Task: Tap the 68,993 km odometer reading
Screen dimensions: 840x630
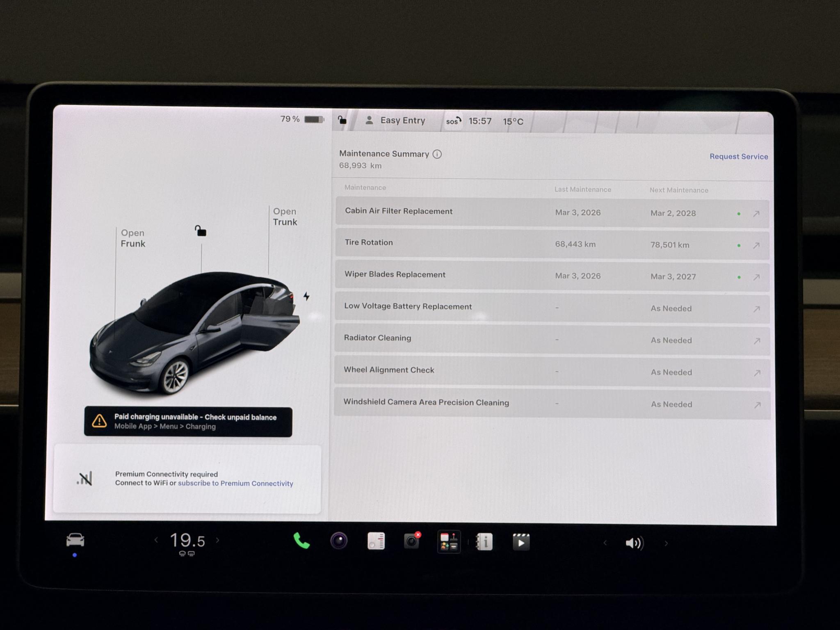Action: 360,166
